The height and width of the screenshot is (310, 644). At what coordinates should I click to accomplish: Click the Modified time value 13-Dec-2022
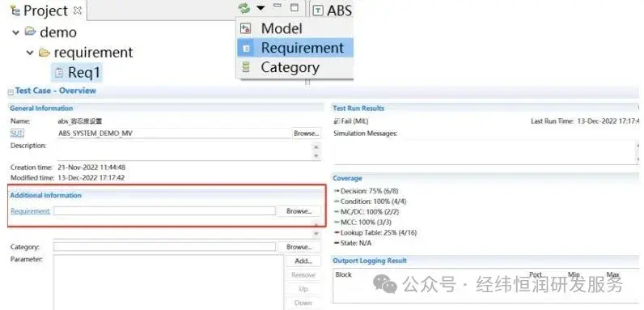click(x=91, y=177)
